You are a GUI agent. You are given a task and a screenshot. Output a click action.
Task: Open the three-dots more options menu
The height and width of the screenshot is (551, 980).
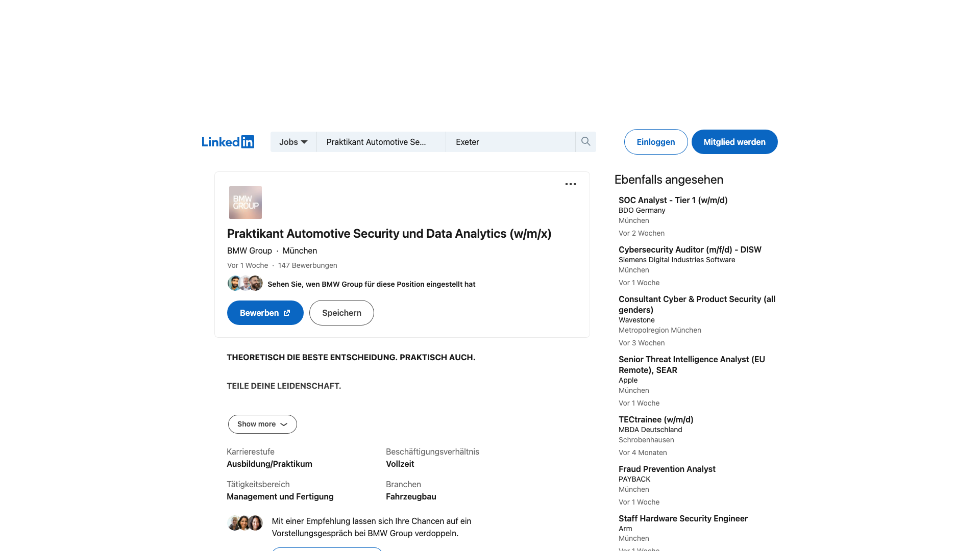point(571,184)
